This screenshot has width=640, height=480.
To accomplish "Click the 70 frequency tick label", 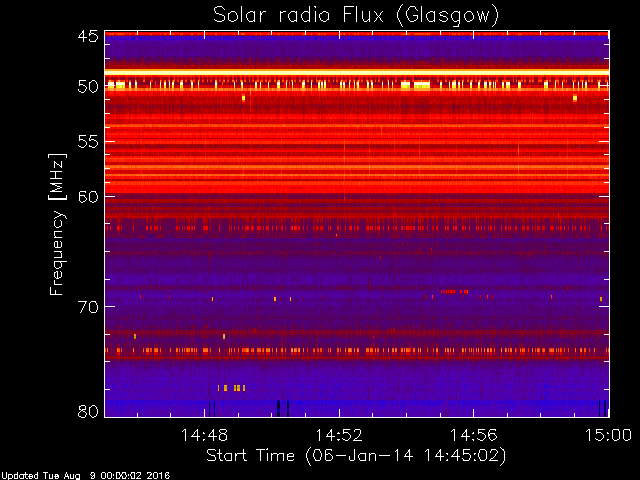I will (x=88, y=306).
